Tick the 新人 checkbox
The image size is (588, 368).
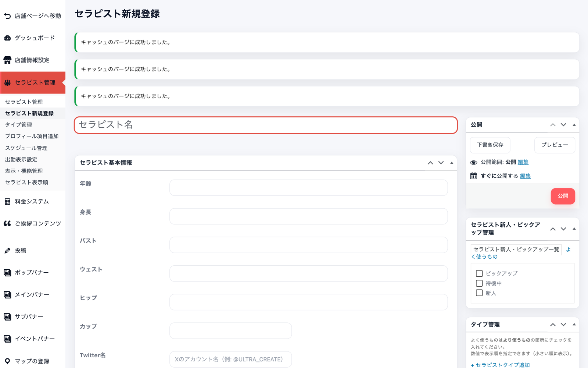tap(479, 293)
